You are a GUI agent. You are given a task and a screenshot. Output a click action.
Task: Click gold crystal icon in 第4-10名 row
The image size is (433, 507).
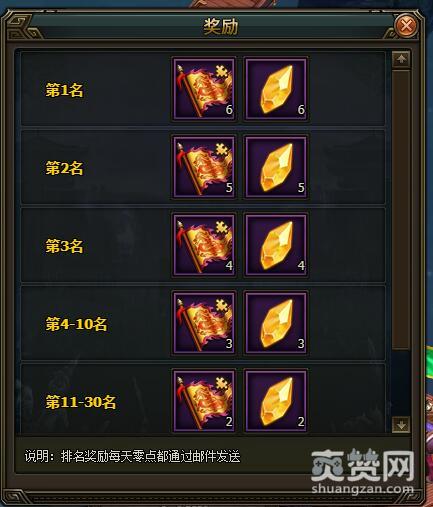pyautogui.click(x=276, y=323)
